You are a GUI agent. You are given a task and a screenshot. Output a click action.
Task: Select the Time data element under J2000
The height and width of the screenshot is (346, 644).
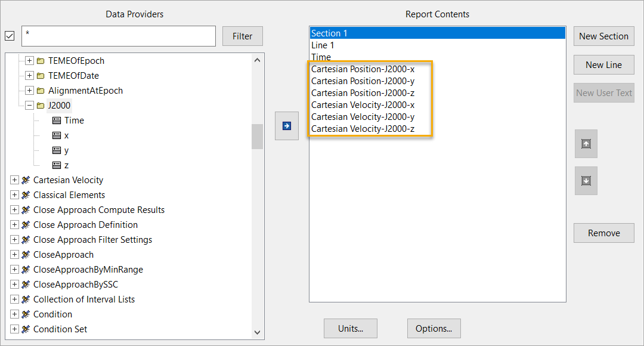point(74,121)
